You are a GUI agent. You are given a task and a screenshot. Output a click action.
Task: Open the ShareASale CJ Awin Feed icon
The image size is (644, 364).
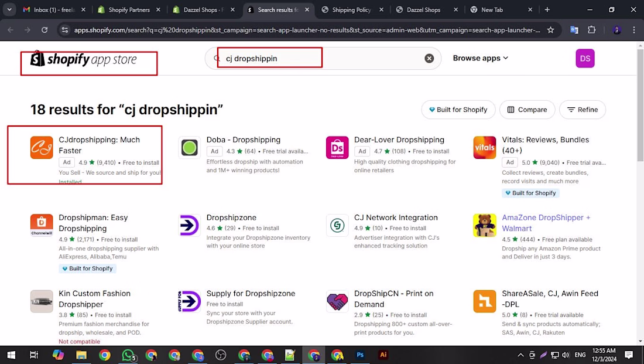pos(485,301)
